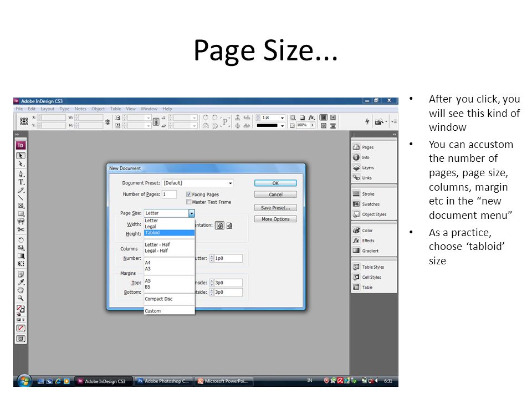Select the Pencil tool
The width and height of the screenshot is (532, 399).
[x=21, y=190]
